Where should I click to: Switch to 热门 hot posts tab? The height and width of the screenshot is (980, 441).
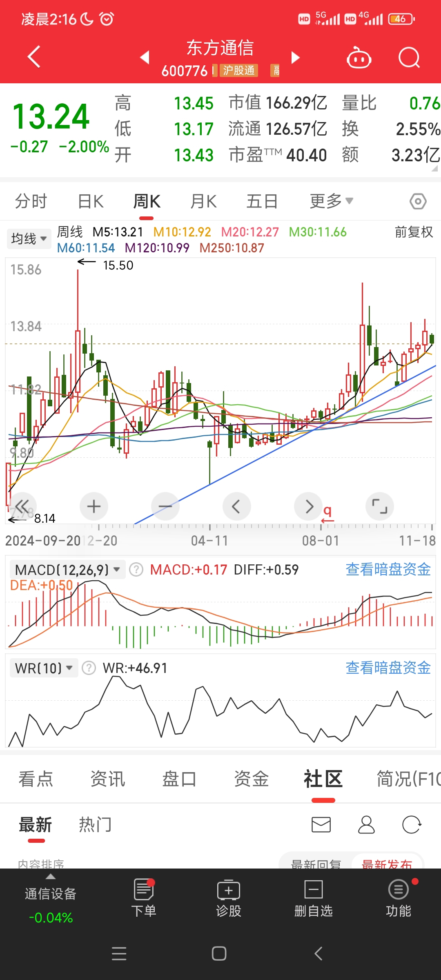95,825
